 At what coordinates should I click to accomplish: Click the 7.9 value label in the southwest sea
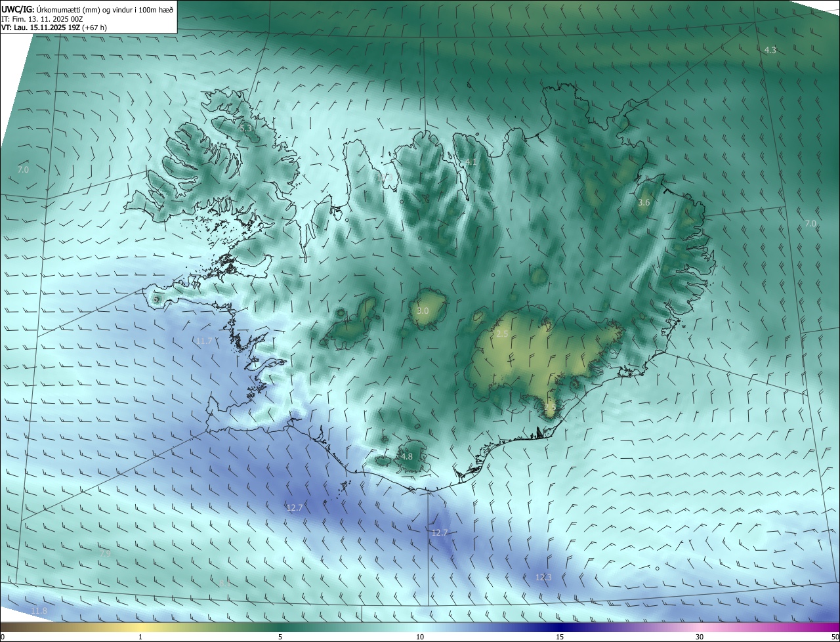pos(105,554)
